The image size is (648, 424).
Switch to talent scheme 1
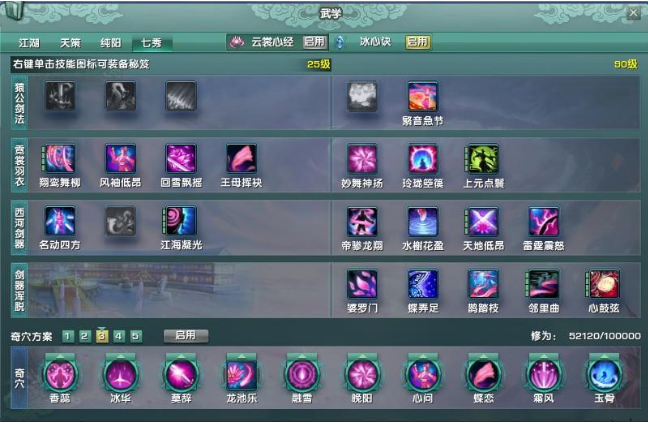pyautogui.click(x=67, y=336)
